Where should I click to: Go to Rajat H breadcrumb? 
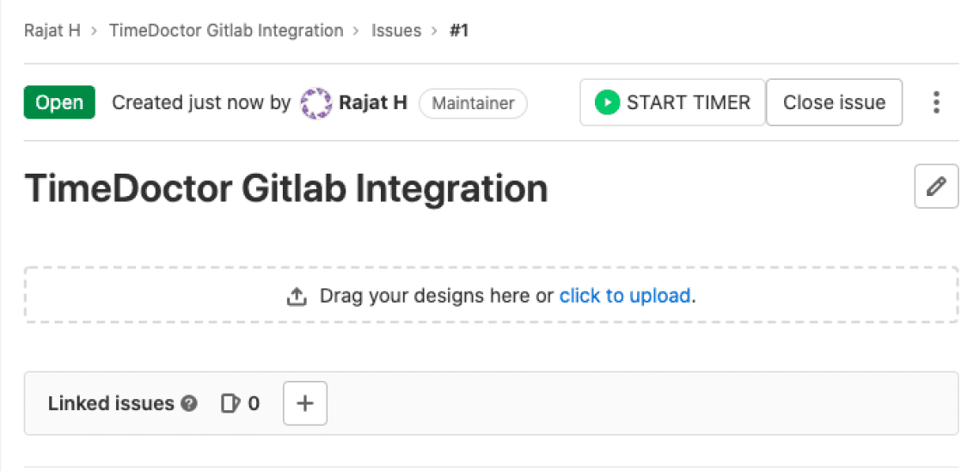pos(53,31)
